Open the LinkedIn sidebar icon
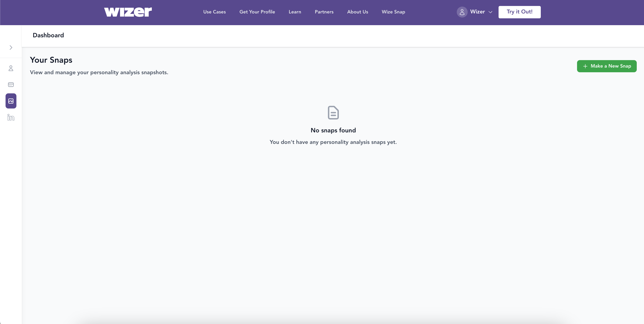644x324 pixels. (x=11, y=117)
